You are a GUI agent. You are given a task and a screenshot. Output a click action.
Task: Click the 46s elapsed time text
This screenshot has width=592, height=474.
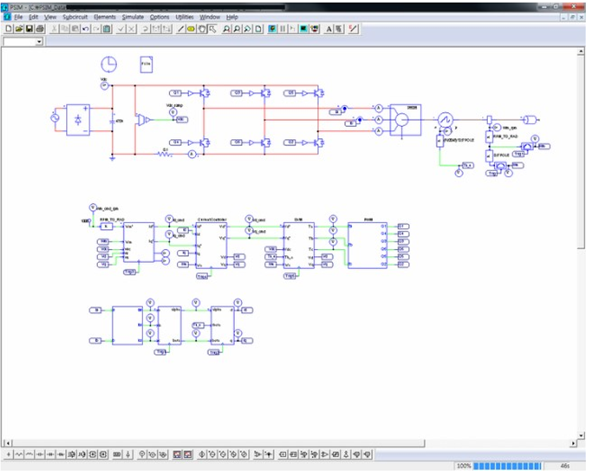[x=564, y=466]
